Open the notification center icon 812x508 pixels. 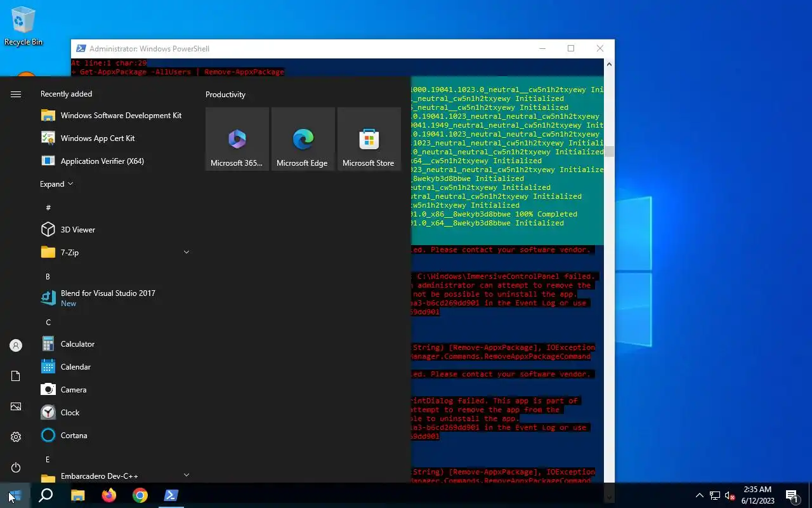pos(792,495)
